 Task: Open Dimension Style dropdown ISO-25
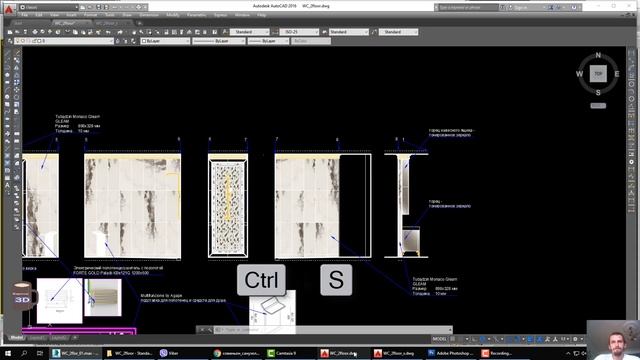point(299,32)
